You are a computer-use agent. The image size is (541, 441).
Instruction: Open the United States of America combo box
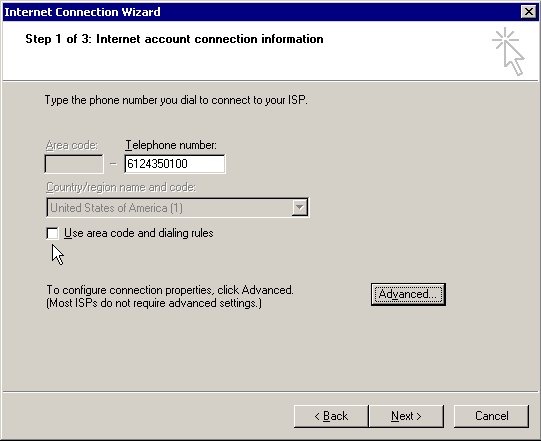177,207
